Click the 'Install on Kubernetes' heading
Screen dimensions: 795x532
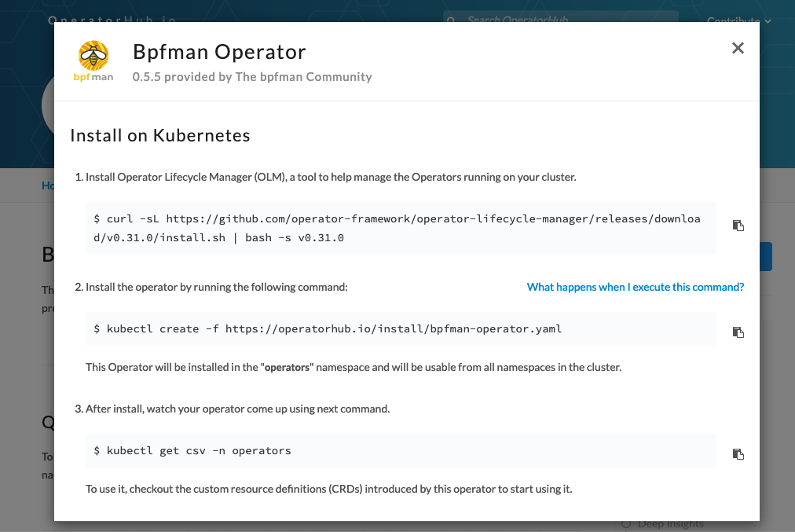point(160,135)
